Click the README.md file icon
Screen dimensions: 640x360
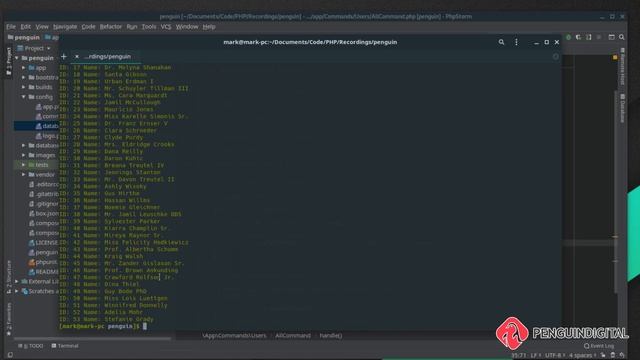click(x=31, y=272)
